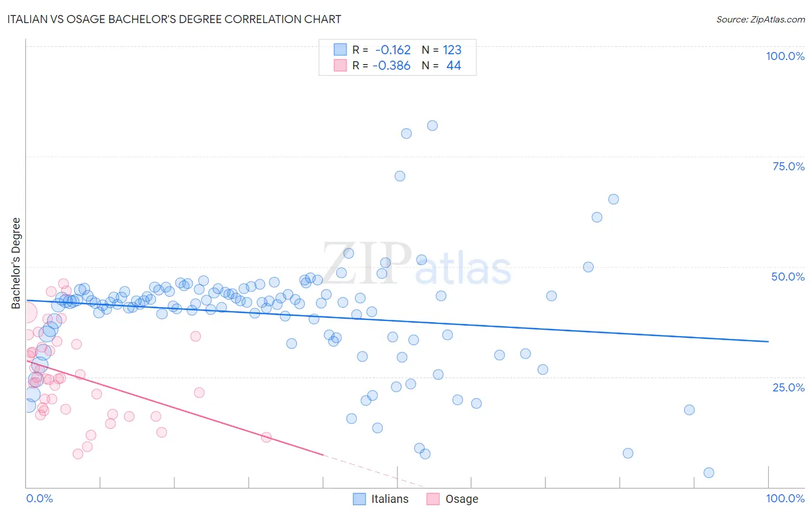
Task: Click the highest blue data point near 82%
Action: tap(432, 125)
